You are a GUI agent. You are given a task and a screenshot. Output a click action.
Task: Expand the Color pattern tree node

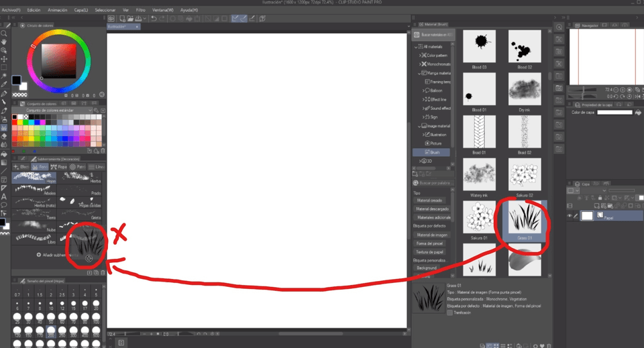click(x=420, y=56)
